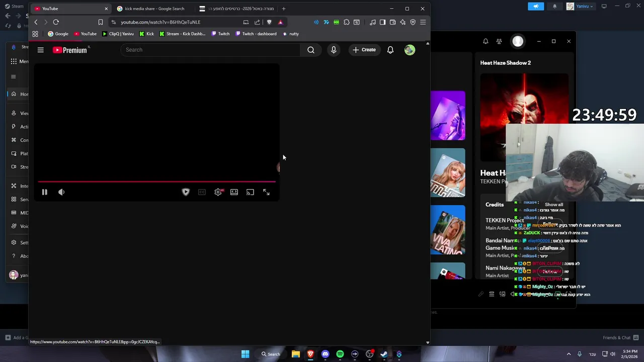Open notifications bell in music app window

tap(486, 41)
